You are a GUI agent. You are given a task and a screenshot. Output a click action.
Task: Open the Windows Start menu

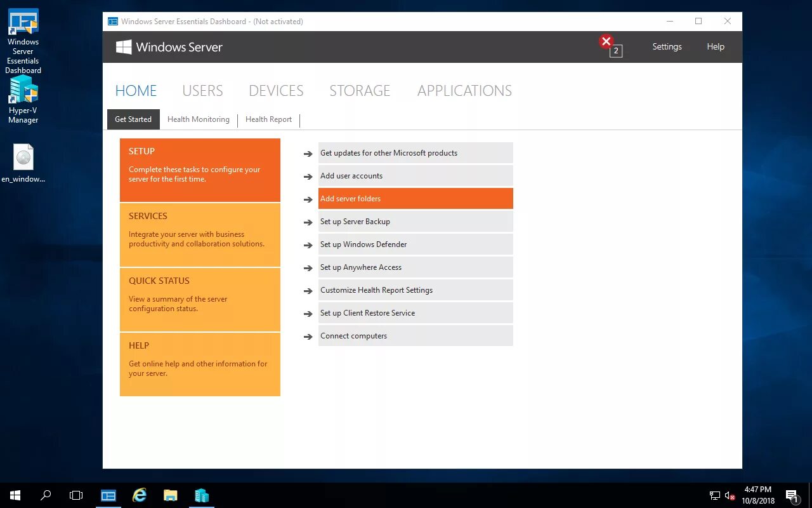coord(15,495)
